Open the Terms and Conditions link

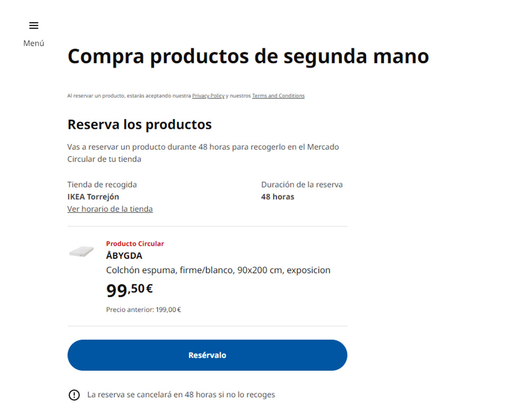pos(278,96)
